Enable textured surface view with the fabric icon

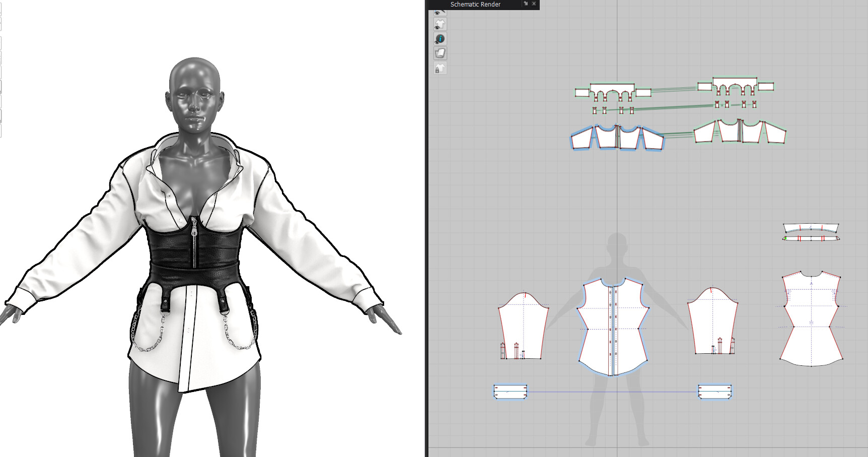[440, 53]
